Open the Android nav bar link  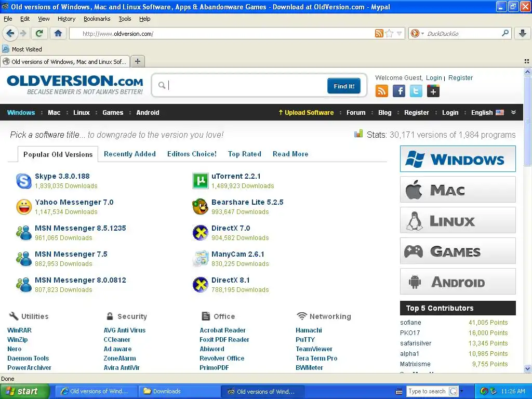pos(148,113)
